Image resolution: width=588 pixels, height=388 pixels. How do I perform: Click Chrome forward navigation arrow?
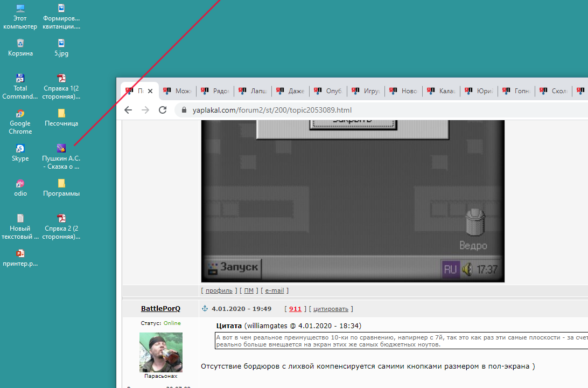145,110
